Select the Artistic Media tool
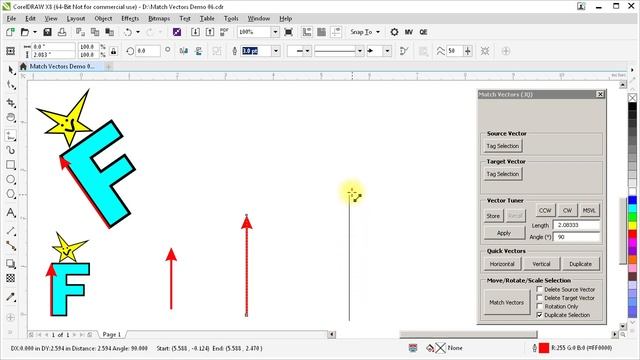This screenshot has width=640, height=360. click(x=11, y=150)
